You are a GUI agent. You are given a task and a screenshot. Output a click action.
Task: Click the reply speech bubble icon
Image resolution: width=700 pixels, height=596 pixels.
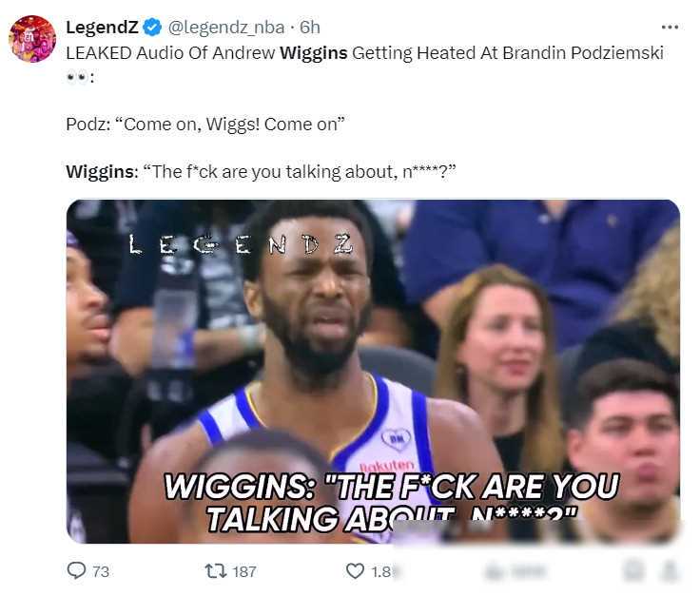[76, 570]
